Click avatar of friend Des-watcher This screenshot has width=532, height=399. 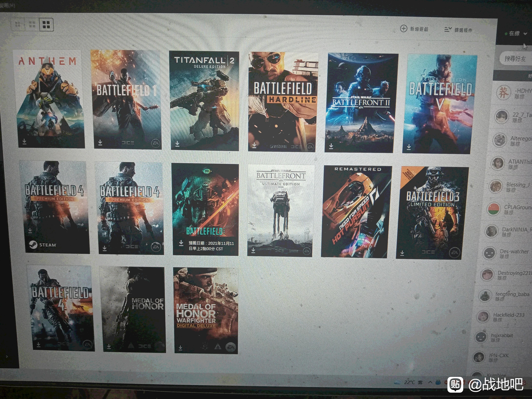489,253
